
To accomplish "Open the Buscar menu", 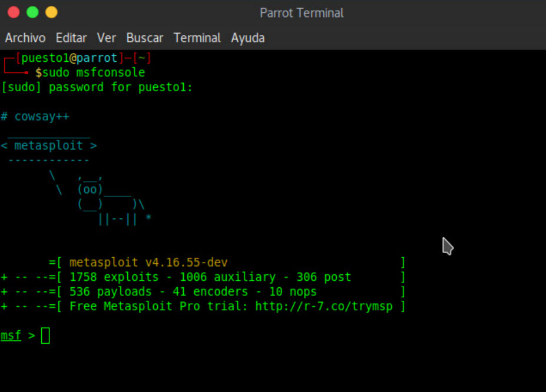I will [x=144, y=38].
